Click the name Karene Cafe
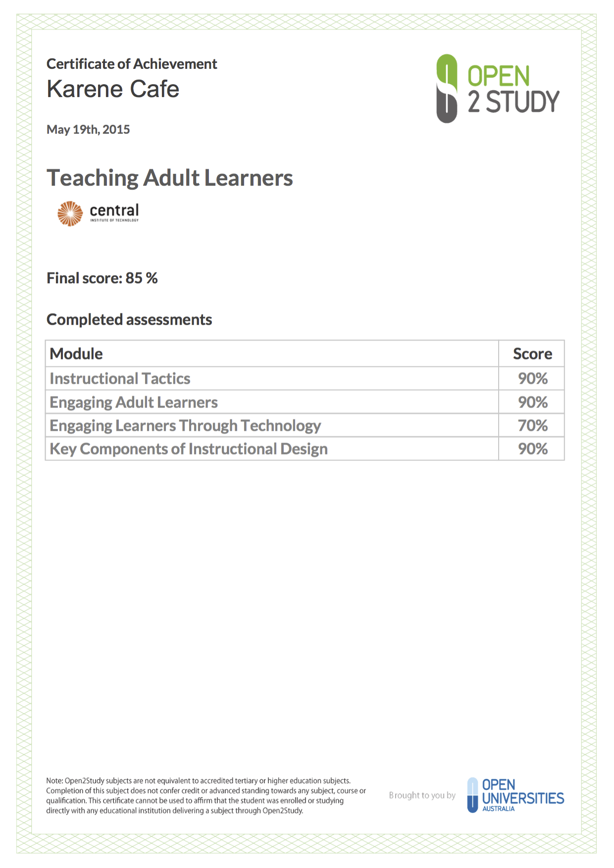 [113, 90]
